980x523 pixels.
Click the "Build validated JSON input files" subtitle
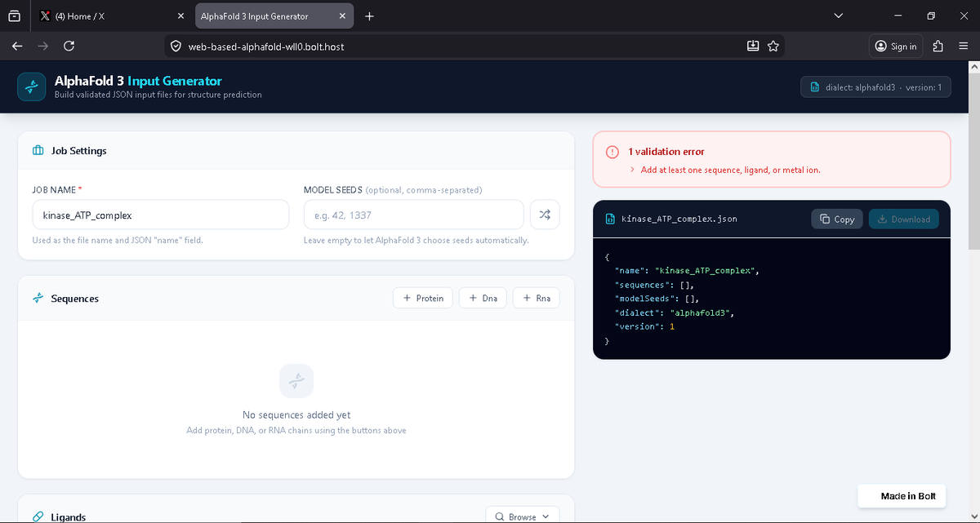pyautogui.click(x=158, y=95)
